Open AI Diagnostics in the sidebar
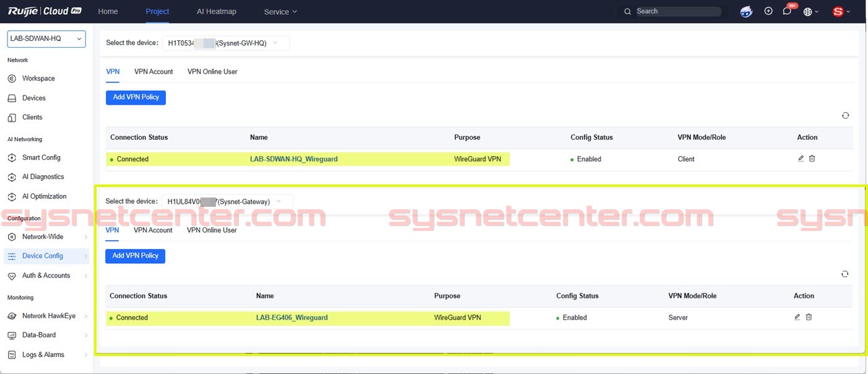868x374 pixels. pyautogui.click(x=43, y=176)
